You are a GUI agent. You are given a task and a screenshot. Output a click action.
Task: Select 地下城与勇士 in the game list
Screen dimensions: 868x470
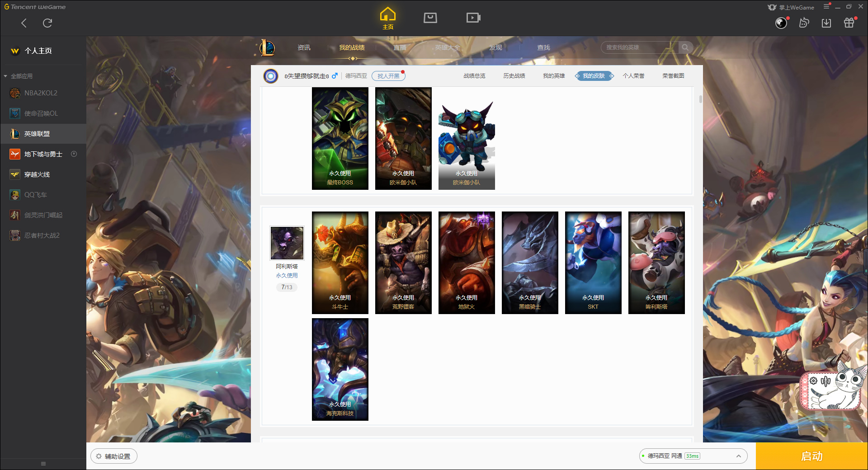[x=43, y=154]
